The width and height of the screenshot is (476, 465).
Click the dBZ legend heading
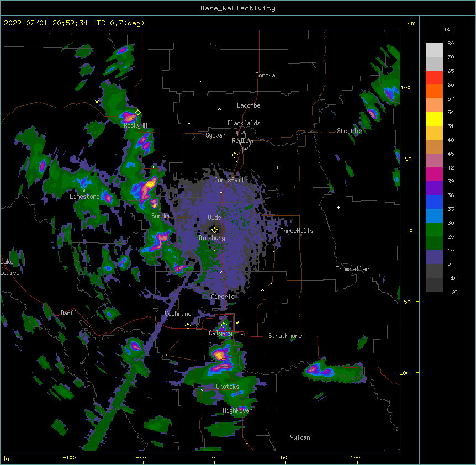click(447, 29)
